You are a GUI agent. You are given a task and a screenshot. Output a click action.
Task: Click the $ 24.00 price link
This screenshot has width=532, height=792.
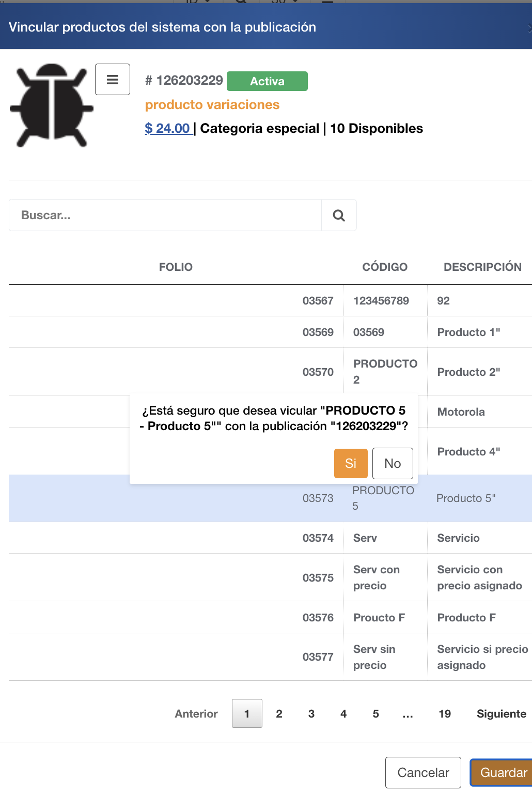[168, 128]
